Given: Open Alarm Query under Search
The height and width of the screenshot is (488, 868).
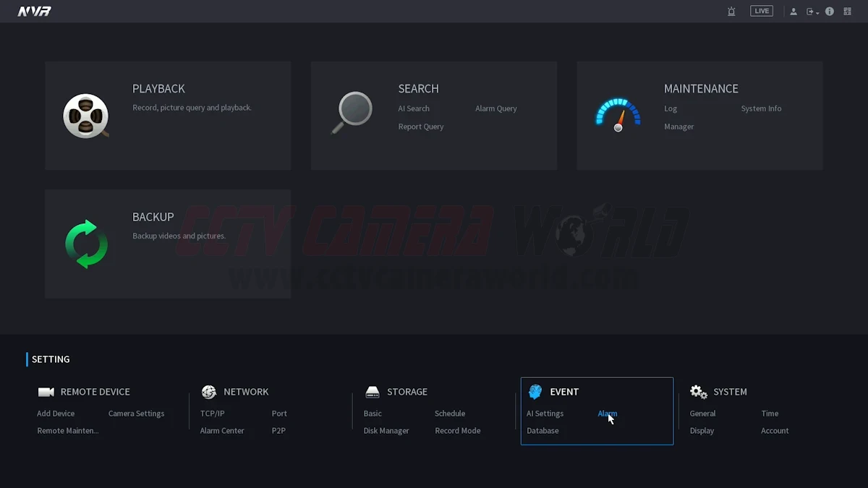Looking at the screenshot, I should (x=495, y=108).
